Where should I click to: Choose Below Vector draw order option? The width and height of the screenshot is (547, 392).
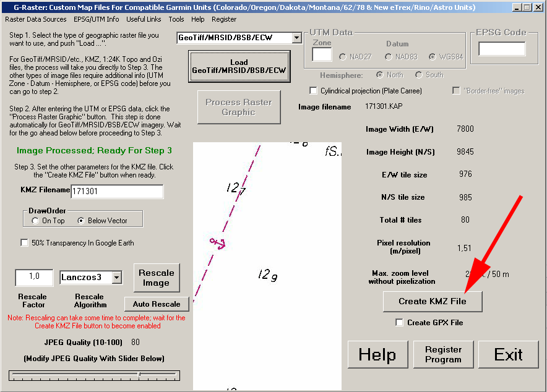(x=81, y=221)
